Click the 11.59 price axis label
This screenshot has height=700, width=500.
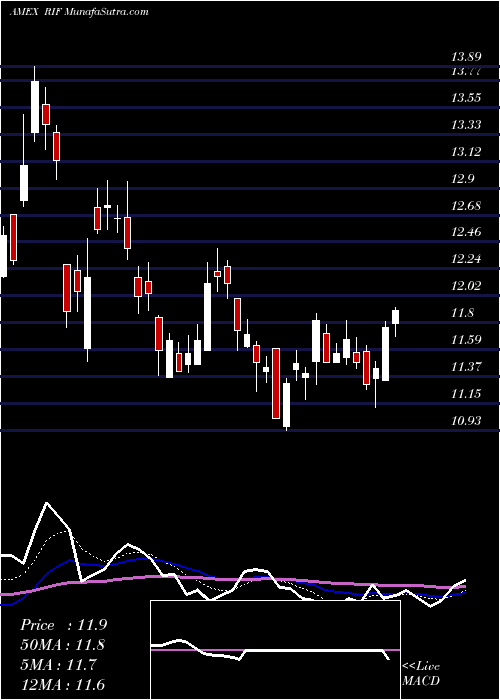click(x=466, y=340)
